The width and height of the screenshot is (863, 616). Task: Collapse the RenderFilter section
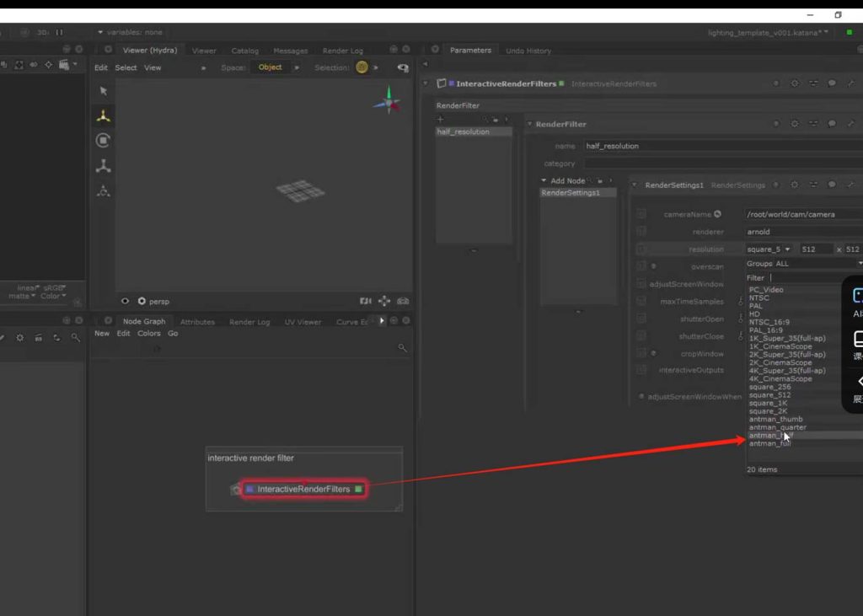530,124
